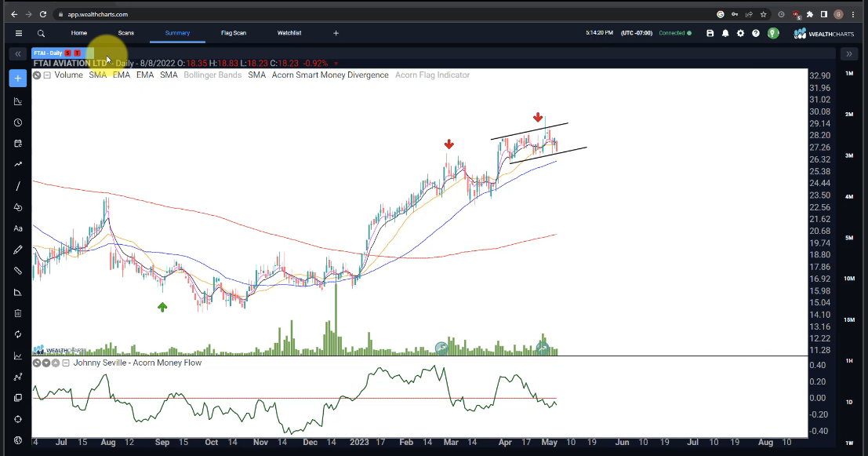Collapse main chart indicator legend minus box
The image size is (868, 456).
coord(48,75)
